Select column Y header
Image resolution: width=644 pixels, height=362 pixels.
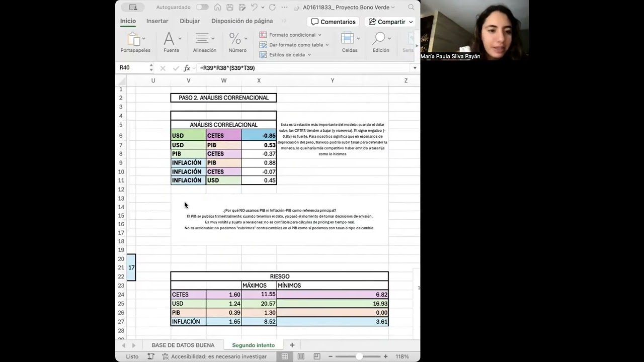coord(332,80)
